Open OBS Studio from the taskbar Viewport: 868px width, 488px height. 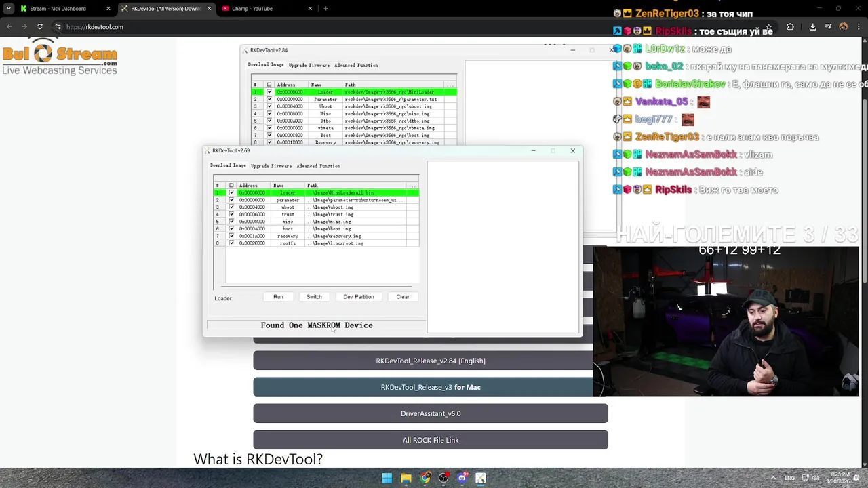click(443, 478)
